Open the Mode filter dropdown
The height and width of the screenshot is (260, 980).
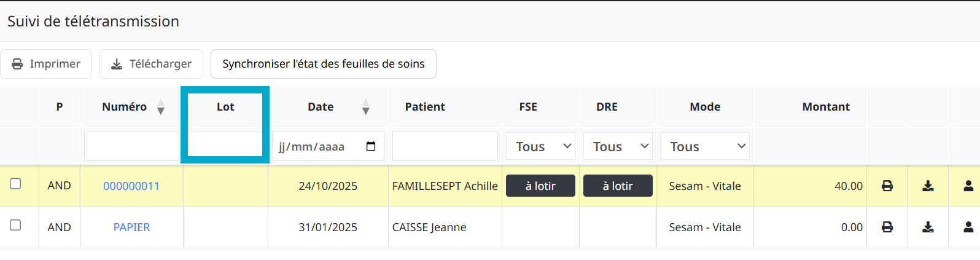[x=705, y=146]
